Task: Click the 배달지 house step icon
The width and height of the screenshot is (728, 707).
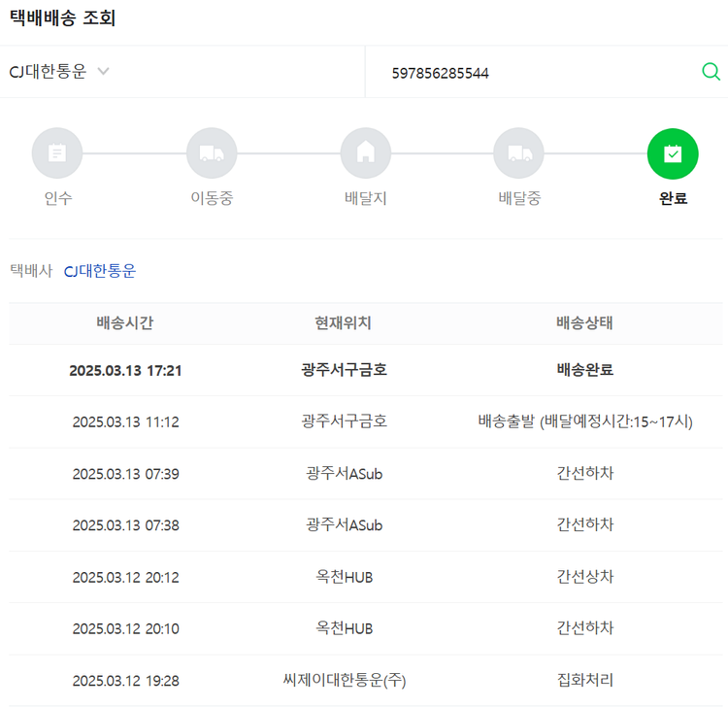Action: [366, 153]
